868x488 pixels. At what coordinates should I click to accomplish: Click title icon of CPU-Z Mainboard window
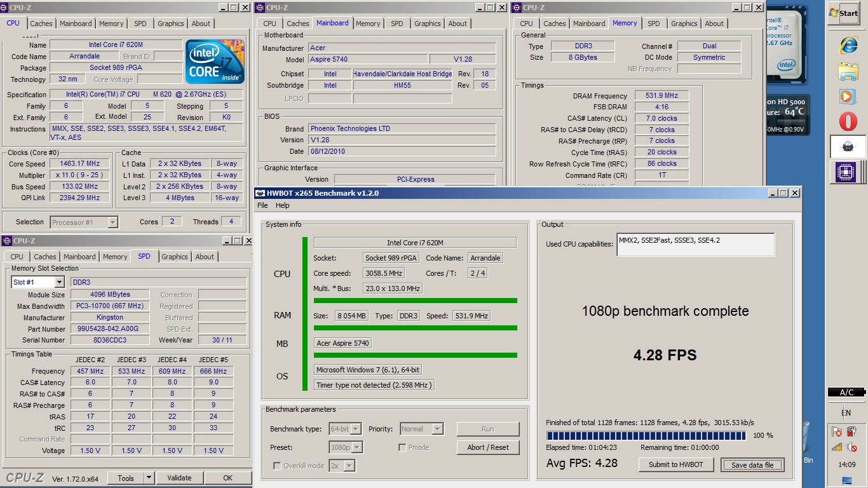259,8
